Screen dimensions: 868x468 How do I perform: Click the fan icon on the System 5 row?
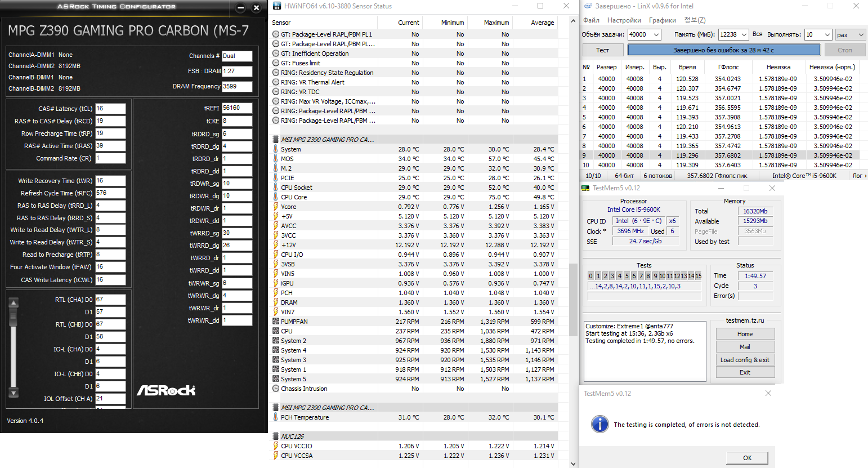[276, 379]
